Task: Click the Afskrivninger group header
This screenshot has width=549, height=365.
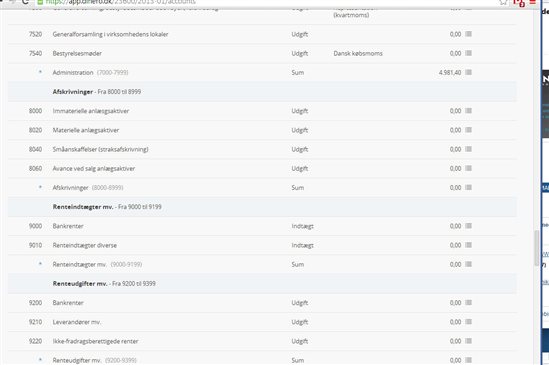Action: tap(262, 92)
